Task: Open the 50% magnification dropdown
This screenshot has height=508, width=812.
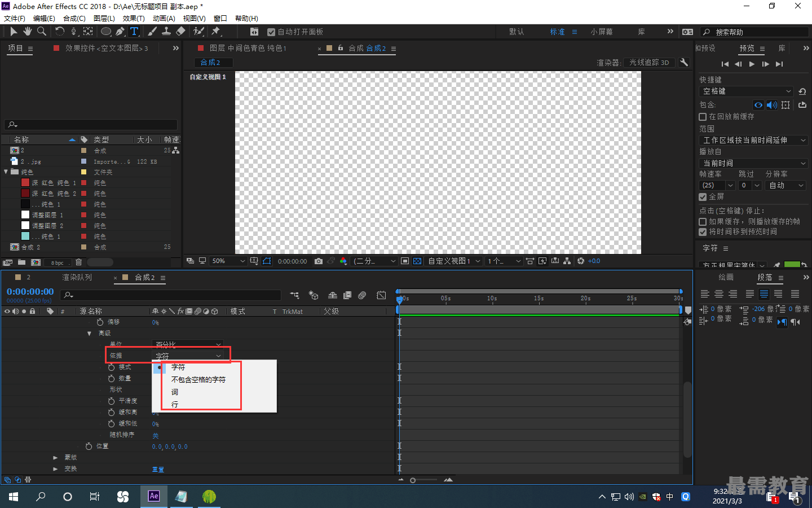Action: tap(228, 261)
